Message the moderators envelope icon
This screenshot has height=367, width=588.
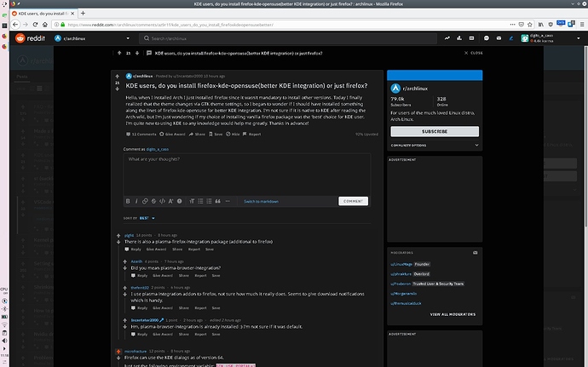(x=476, y=253)
